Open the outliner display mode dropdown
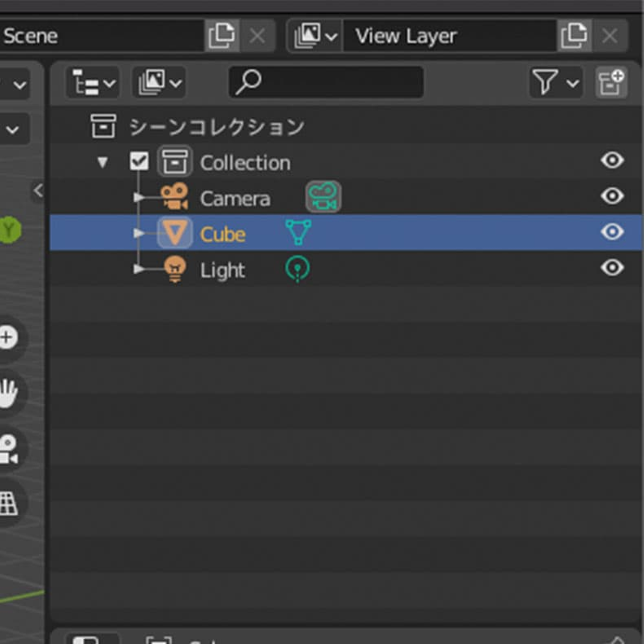 click(x=93, y=83)
